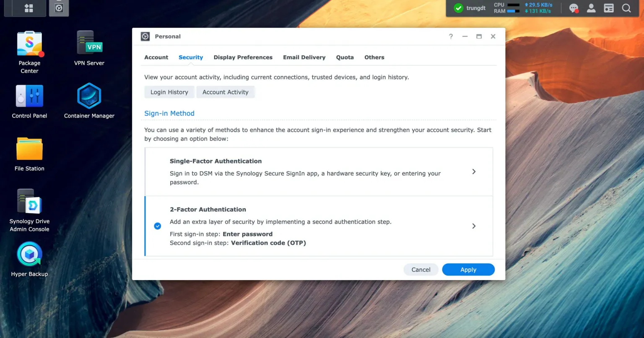The height and width of the screenshot is (338, 644).
Task: Open the Display Preferences tab
Action: click(243, 57)
